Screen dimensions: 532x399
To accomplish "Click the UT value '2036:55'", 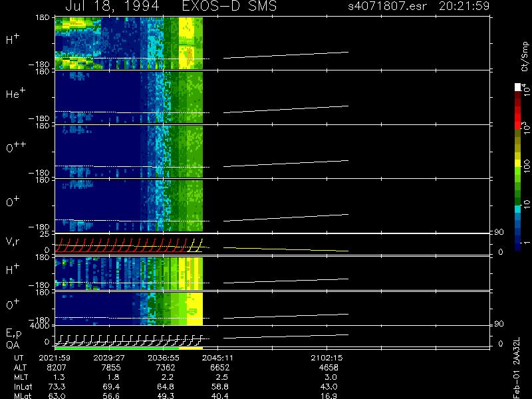I will (163, 358).
